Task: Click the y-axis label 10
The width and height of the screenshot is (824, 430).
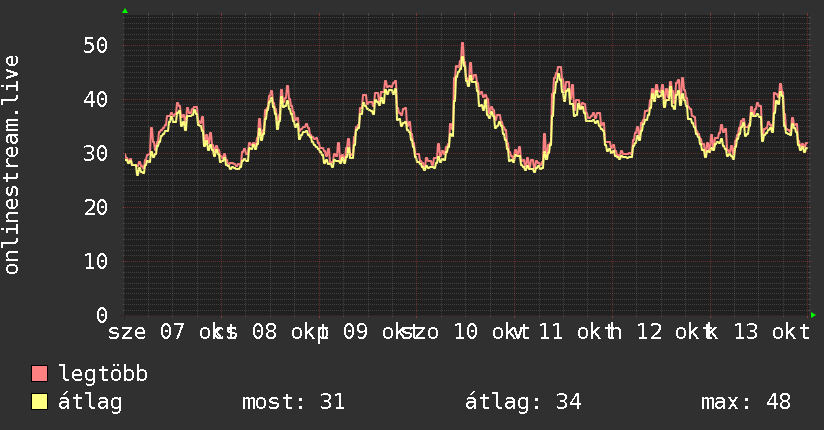Action: 96,261
